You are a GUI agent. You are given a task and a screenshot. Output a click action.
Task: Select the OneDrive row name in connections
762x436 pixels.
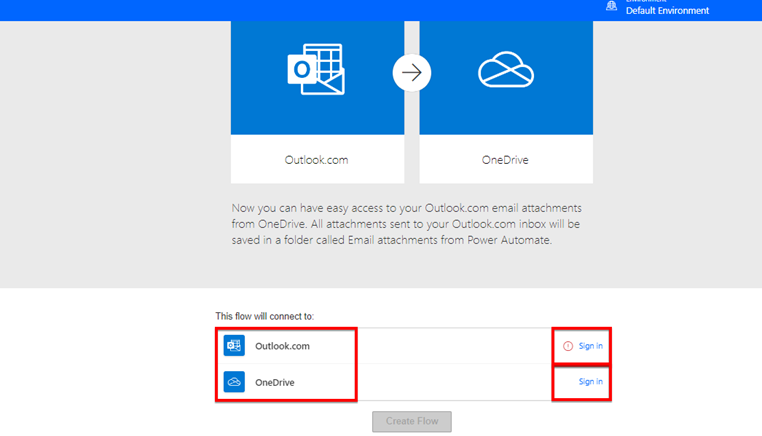tap(275, 383)
